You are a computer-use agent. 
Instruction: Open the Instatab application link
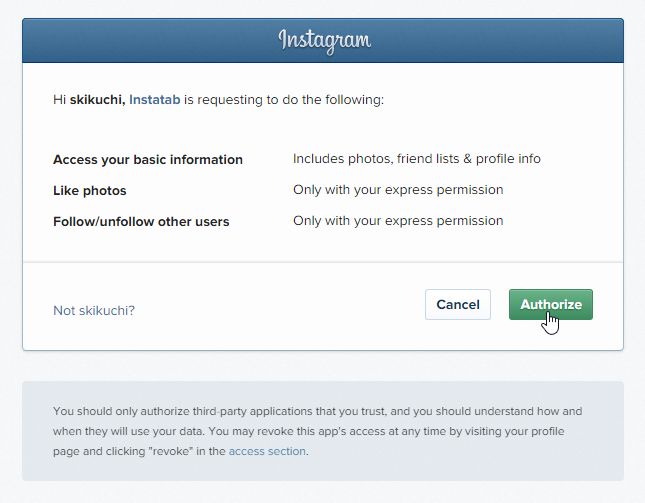(x=155, y=100)
